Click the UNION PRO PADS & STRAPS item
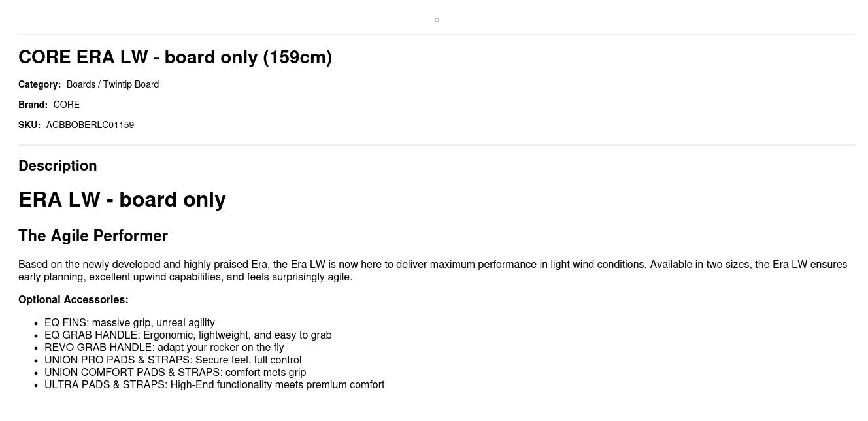Screen dimensions: 868x421 173,360
